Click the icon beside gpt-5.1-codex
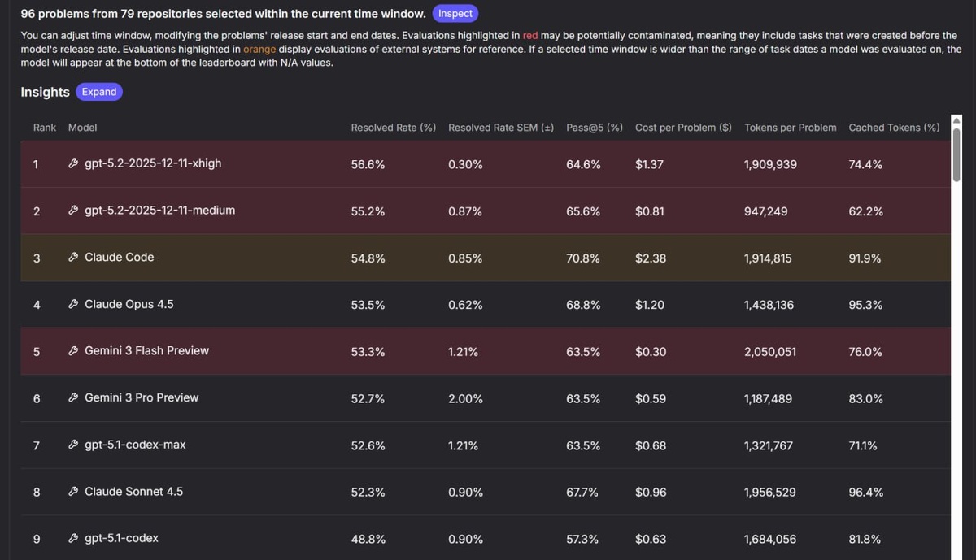The width and height of the screenshot is (976, 560). coord(73,539)
